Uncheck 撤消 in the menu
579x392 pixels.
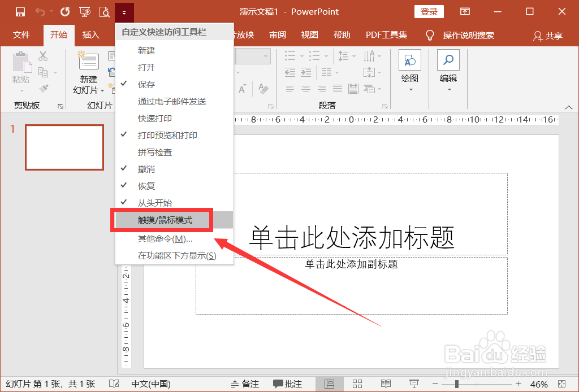point(174,169)
